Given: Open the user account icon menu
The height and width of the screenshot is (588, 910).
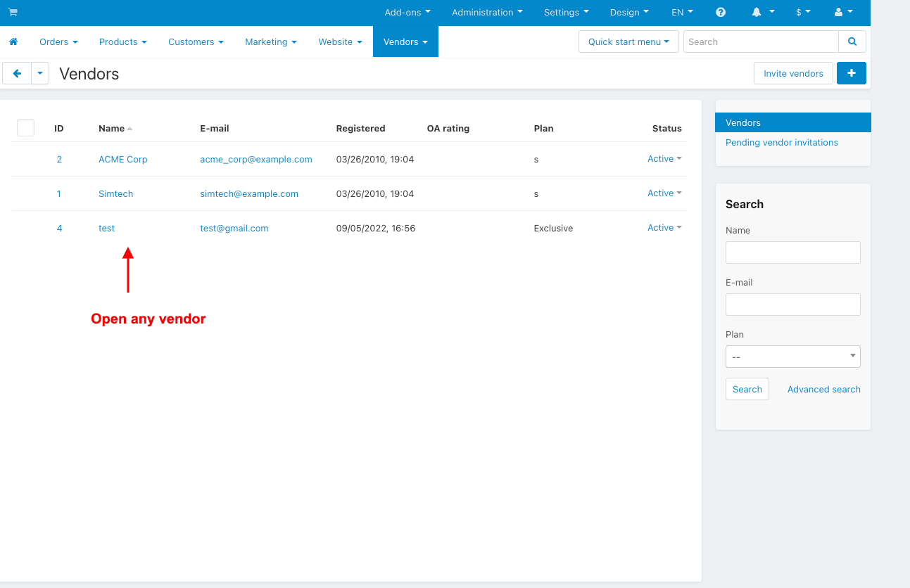Looking at the screenshot, I should [843, 13].
